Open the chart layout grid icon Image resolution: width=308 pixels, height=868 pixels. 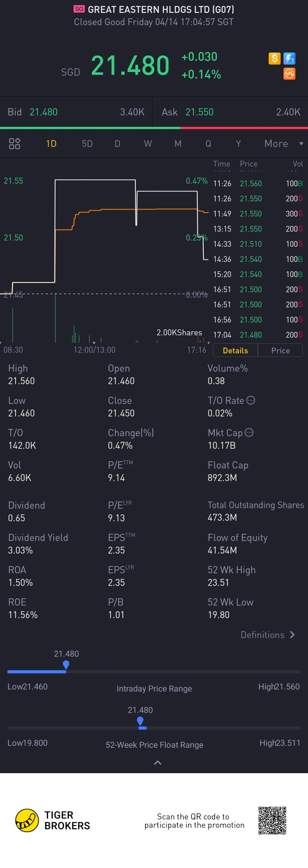point(15,144)
